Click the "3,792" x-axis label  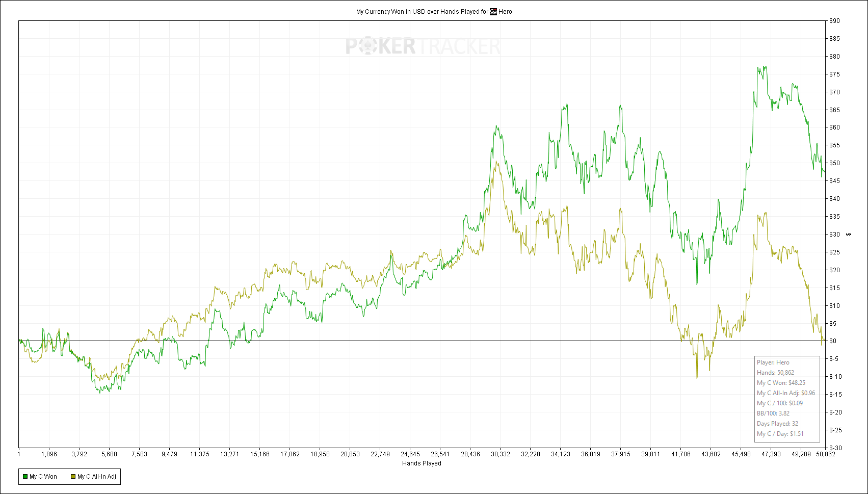[79, 454]
